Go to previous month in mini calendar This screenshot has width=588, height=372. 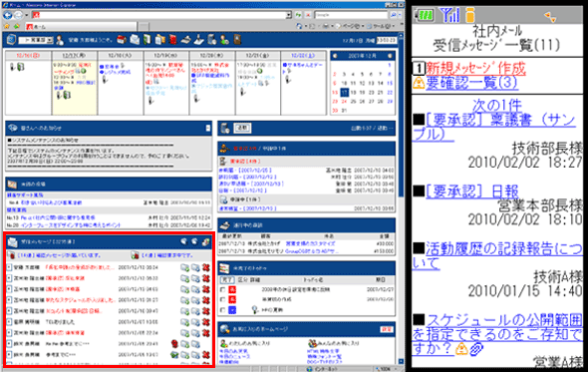pyautogui.click(x=335, y=56)
